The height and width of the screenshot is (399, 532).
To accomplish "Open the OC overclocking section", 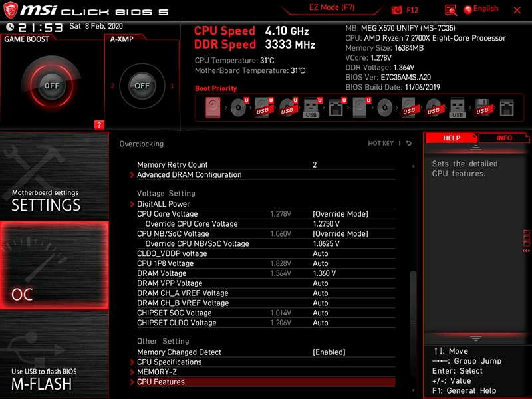I will 55,265.
